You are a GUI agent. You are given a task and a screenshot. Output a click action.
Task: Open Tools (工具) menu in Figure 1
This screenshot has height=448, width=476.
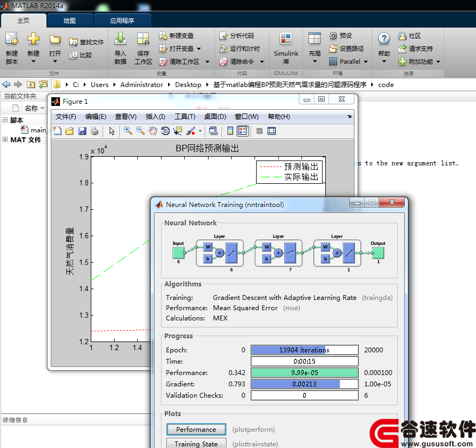(185, 117)
